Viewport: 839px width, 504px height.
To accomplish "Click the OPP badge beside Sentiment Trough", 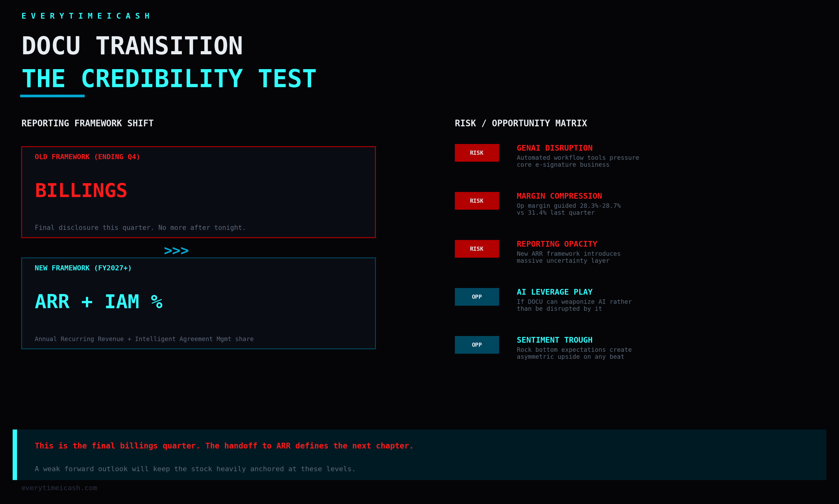I will [477, 345].
